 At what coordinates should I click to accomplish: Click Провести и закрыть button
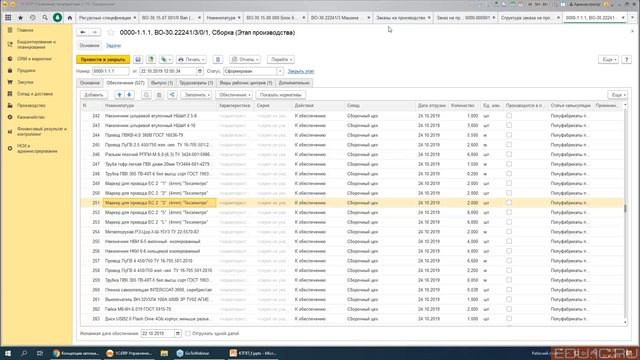103,60
